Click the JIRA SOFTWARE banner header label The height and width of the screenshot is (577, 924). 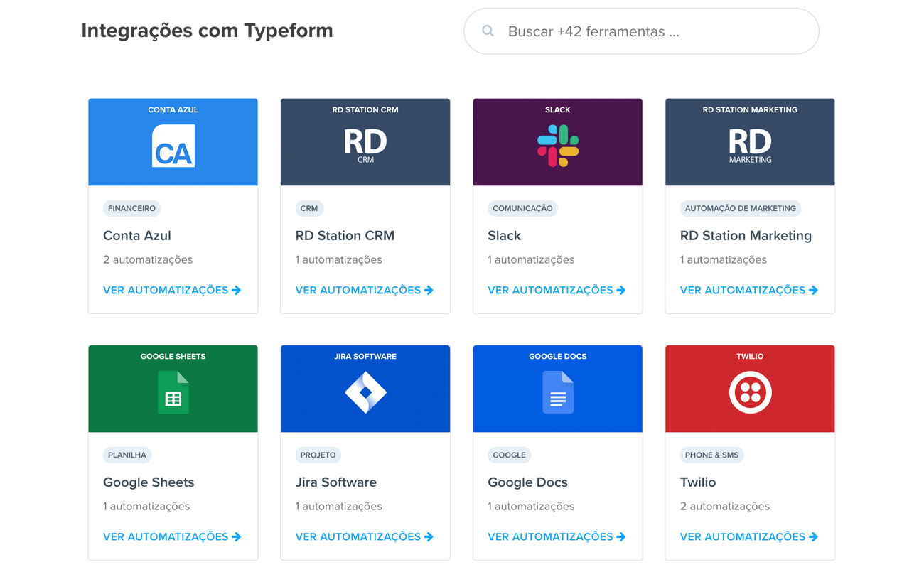365,356
